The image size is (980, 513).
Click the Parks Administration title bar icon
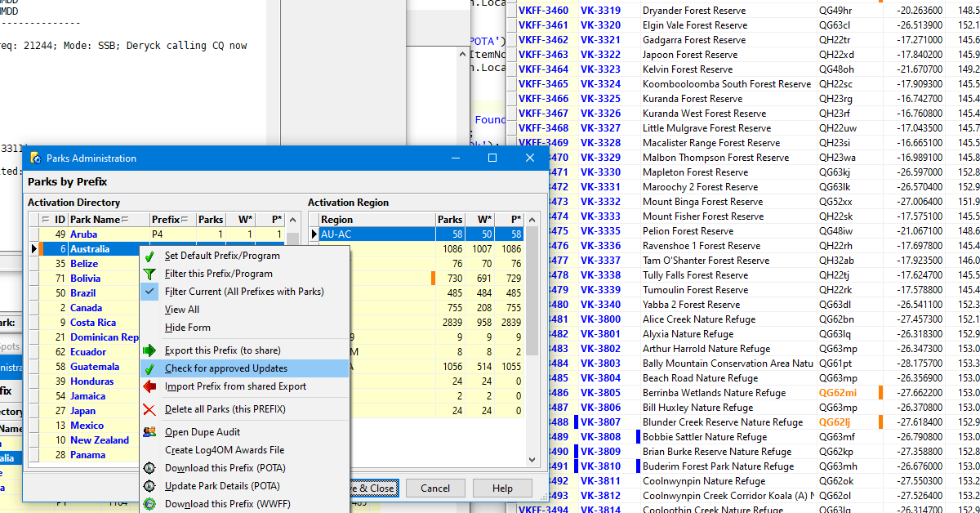[x=35, y=158]
